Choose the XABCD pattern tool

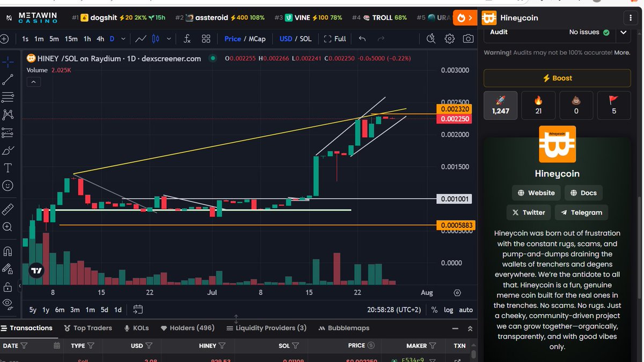pos(8,115)
